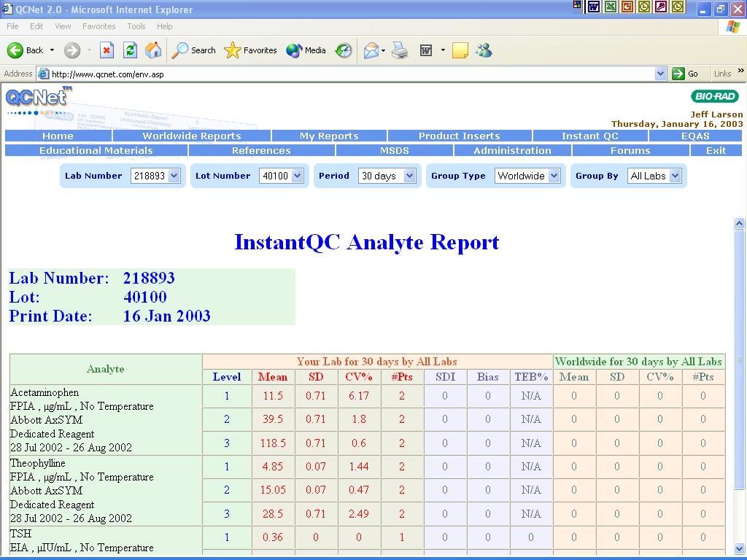Open Product Inserts
This screenshot has height=560, width=747.
(x=460, y=136)
